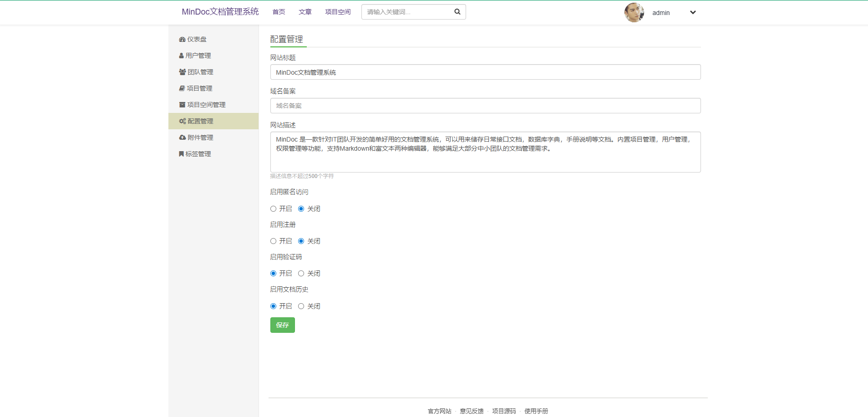Click the admin avatar thumbnail

pos(634,13)
